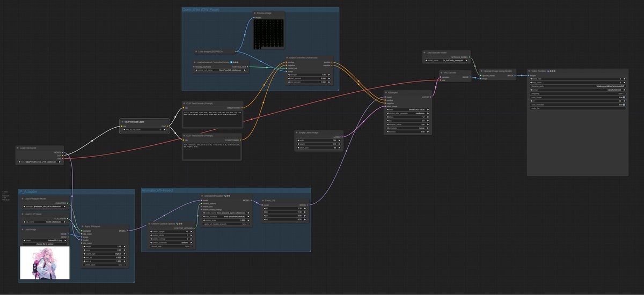644x295 pixels.
Task: Increase frame_rate in Video Combine
Action: click(x=624, y=79)
